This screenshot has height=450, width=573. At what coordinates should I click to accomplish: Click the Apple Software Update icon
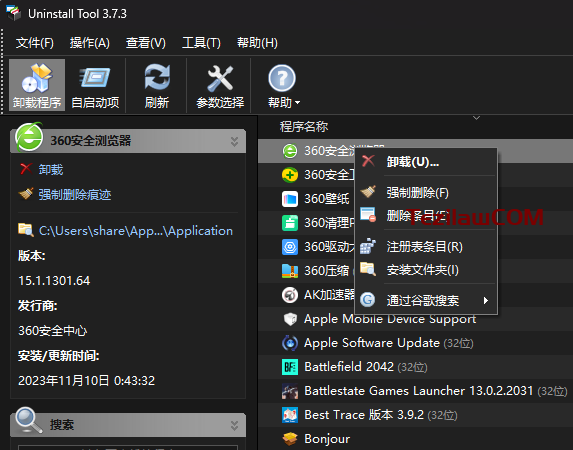pyautogui.click(x=290, y=343)
